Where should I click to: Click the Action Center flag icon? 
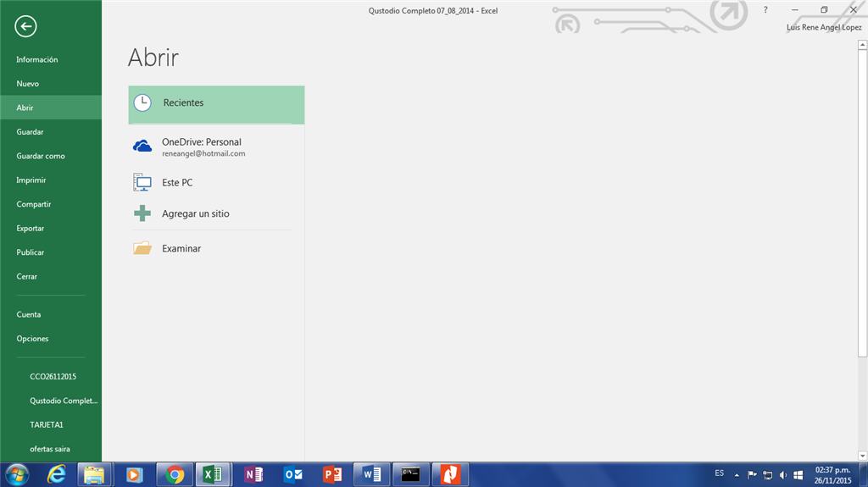pos(752,474)
